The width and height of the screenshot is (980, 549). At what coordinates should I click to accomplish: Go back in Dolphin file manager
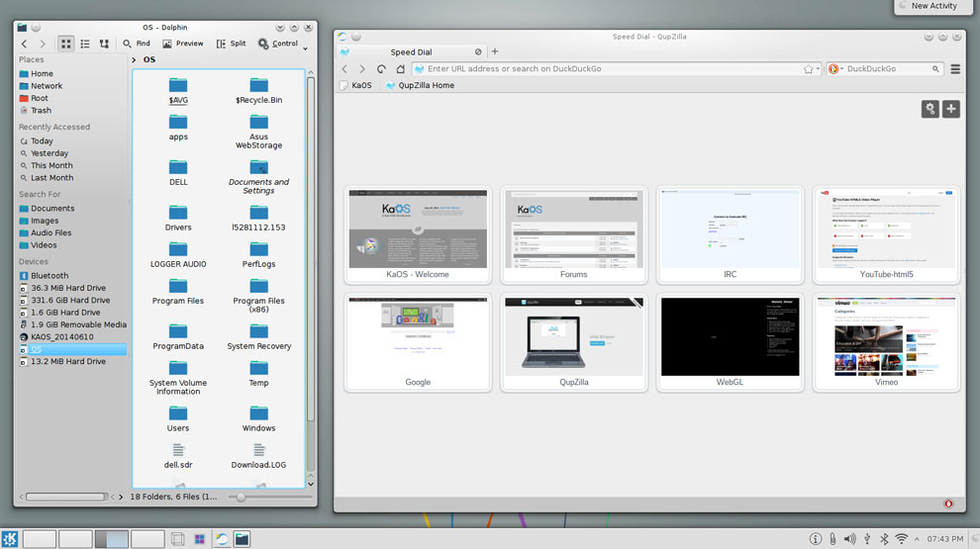click(24, 44)
